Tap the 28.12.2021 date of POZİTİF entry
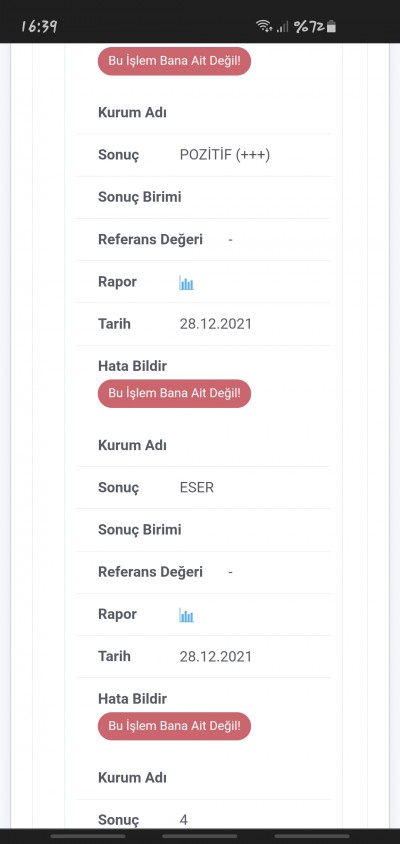 [216, 324]
